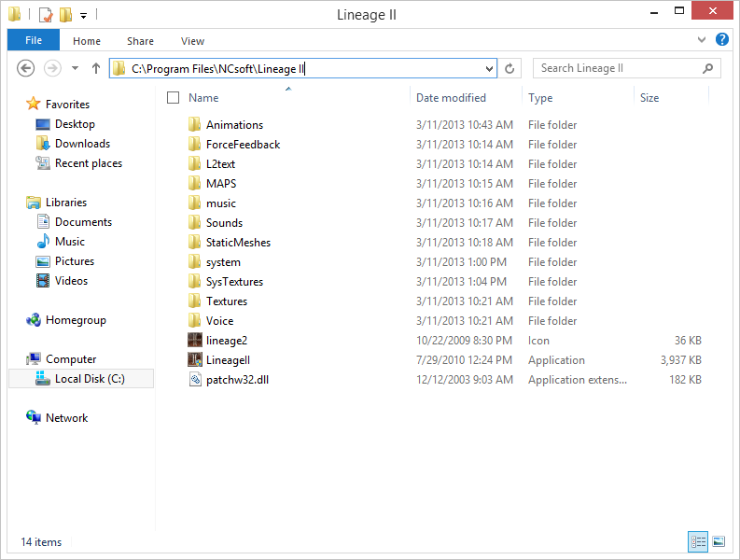Click New folder icon in quick access toolbar
Image resolution: width=740 pixels, height=560 pixels.
click(x=65, y=15)
